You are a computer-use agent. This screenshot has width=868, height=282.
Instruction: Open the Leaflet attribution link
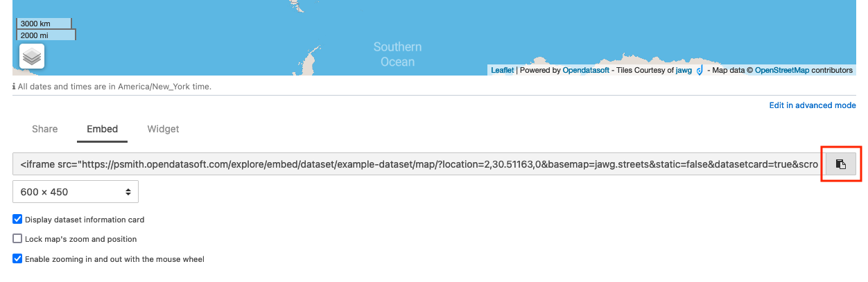point(502,70)
